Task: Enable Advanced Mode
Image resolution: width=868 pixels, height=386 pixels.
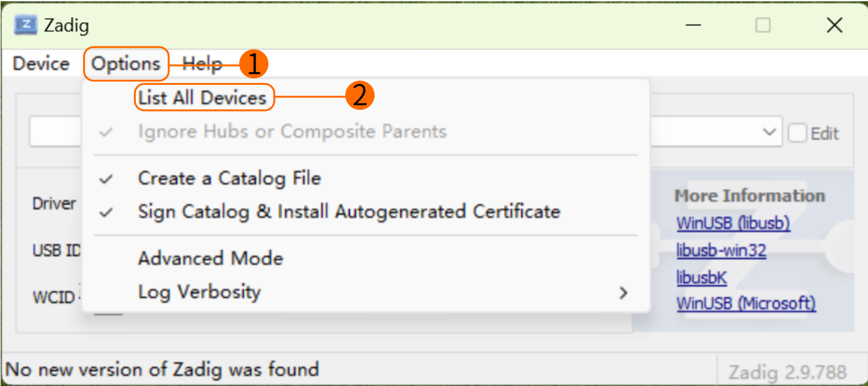Action: click(211, 259)
